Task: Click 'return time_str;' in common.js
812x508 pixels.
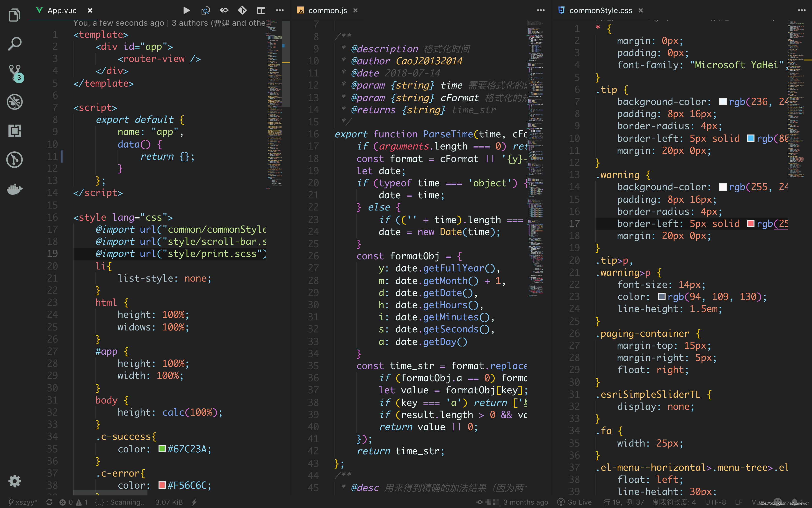Action: coord(401,451)
